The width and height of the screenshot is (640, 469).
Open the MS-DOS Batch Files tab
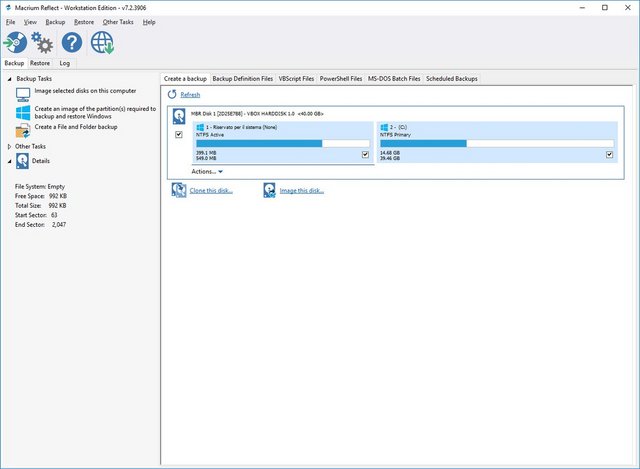(x=394, y=79)
